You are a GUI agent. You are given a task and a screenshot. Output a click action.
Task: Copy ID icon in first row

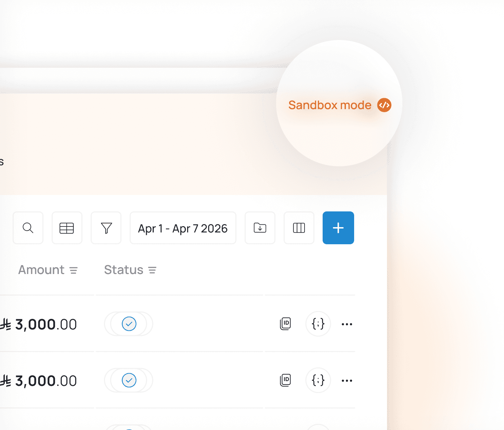285,324
